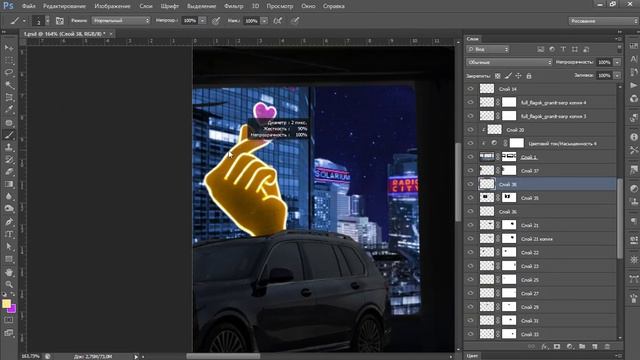Click the background magenta color swatch
The width and height of the screenshot is (640, 360).
click(12, 309)
